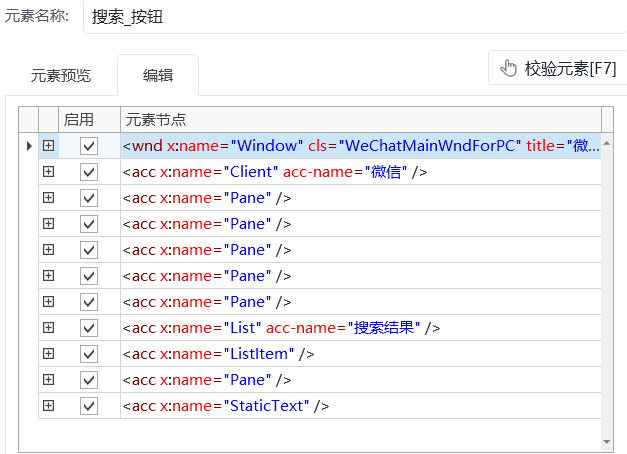627x454 pixels.
Task: Uncheck the Window node checkbox
Action: 89,146
